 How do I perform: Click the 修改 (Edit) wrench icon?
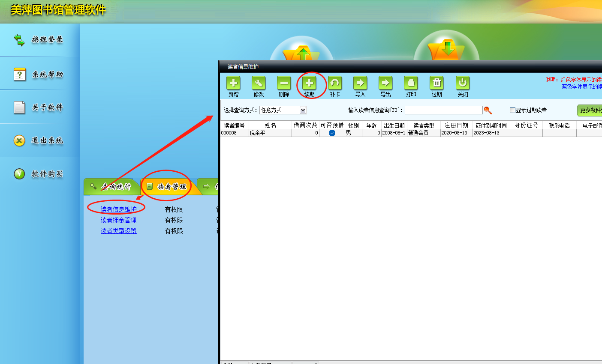[259, 84]
